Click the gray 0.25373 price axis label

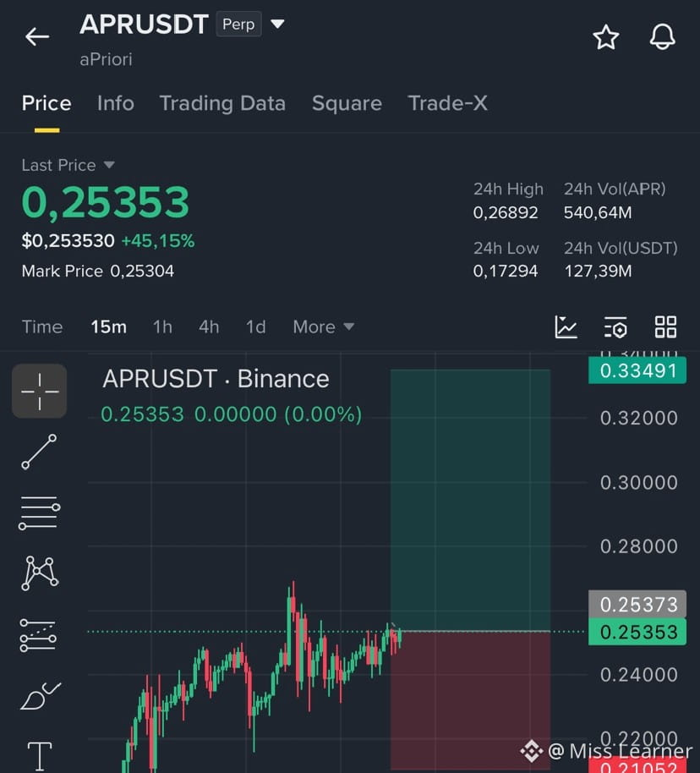(x=637, y=605)
